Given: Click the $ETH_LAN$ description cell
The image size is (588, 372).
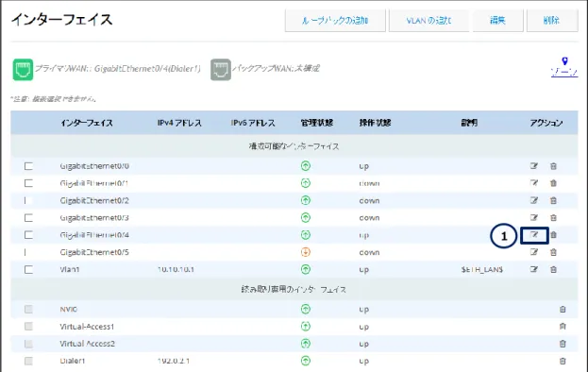Looking at the screenshot, I should coord(482,269).
